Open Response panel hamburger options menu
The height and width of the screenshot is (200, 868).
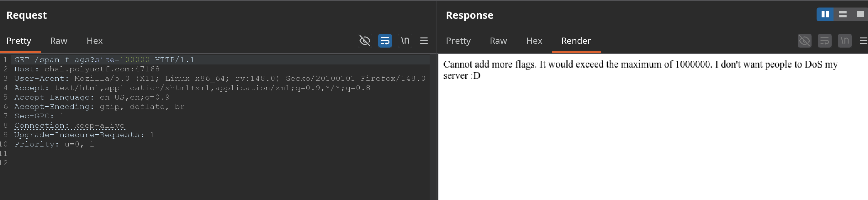pyautogui.click(x=864, y=41)
